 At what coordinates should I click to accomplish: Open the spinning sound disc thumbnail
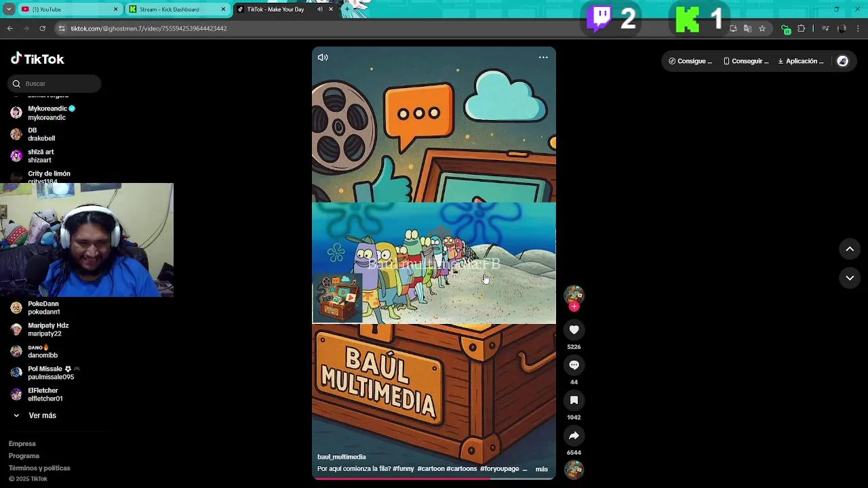click(x=574, y=470)
